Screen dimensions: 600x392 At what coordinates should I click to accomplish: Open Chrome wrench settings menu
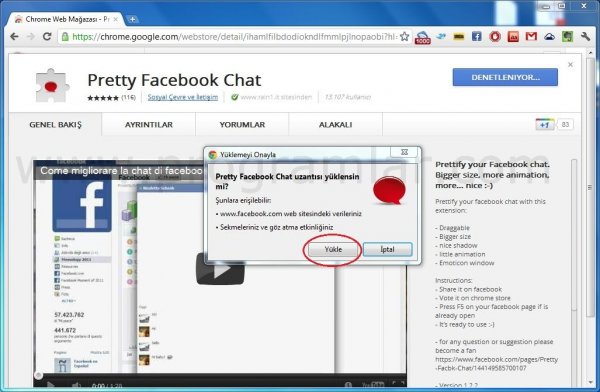[x=585, y=37]
